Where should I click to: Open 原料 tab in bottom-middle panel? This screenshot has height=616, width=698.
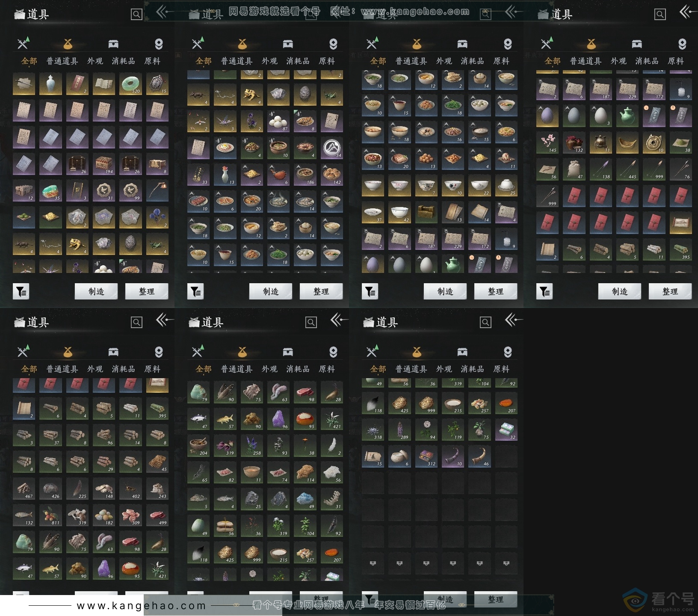click(327, 369)
